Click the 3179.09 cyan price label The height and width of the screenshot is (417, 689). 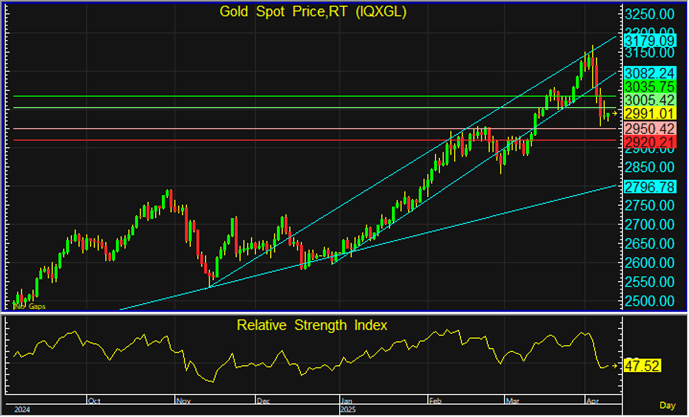click(x=651, y=40)
